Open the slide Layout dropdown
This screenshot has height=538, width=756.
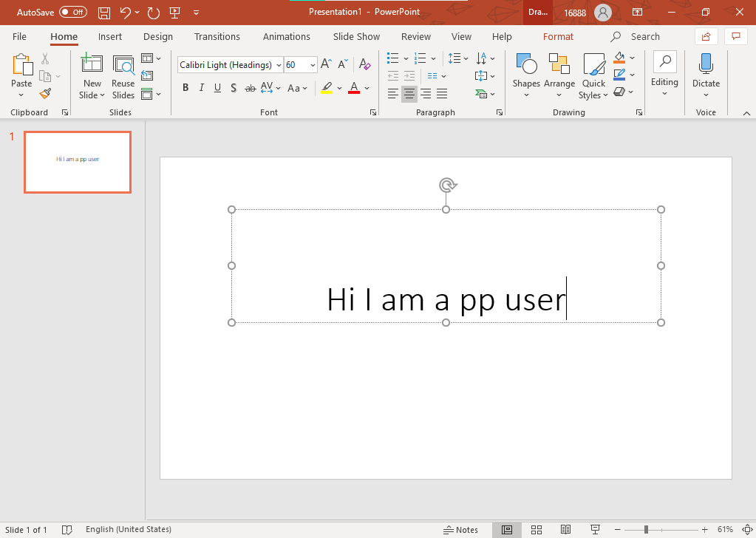point(151,58)
